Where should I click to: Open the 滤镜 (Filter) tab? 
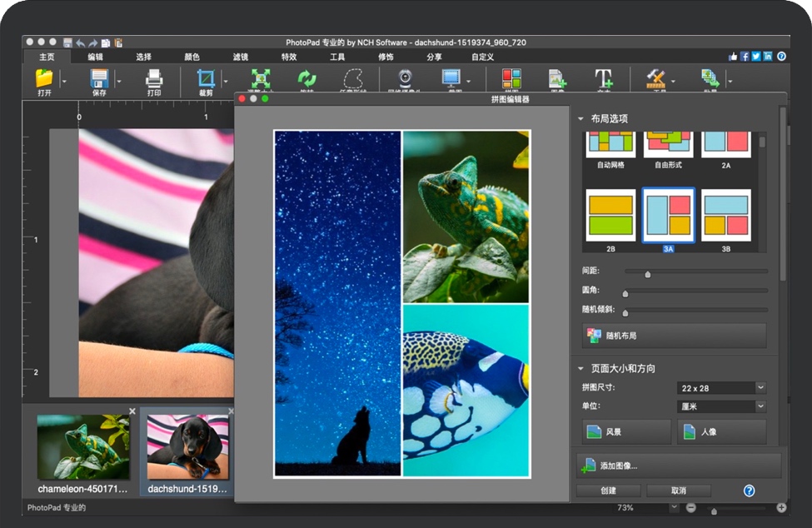241,57
